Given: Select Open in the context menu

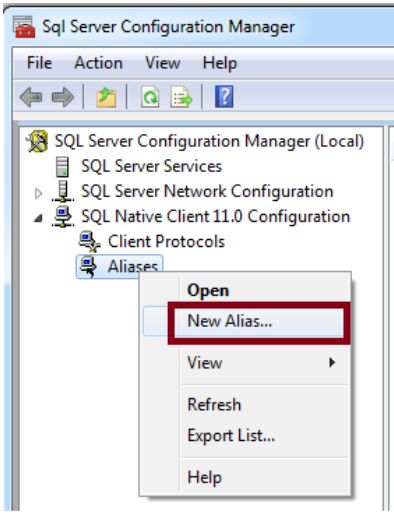Looking at the screenshot, I should click(x=208, y=290).
